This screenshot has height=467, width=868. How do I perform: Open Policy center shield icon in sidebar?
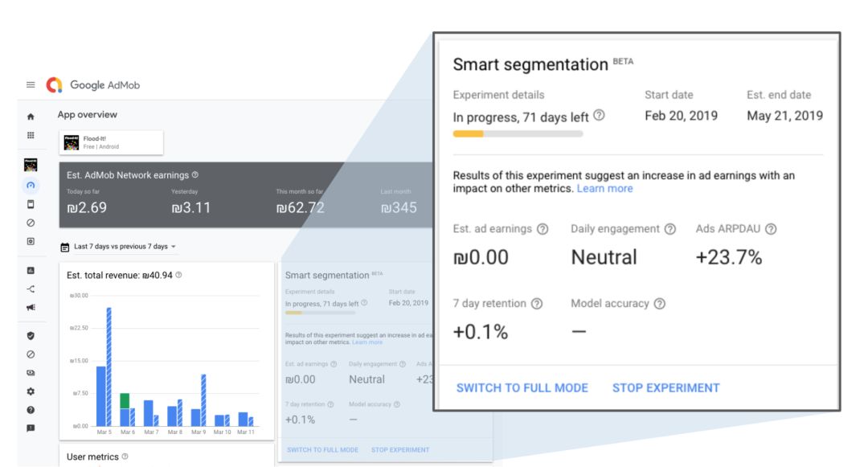click(x=31, y=336)
